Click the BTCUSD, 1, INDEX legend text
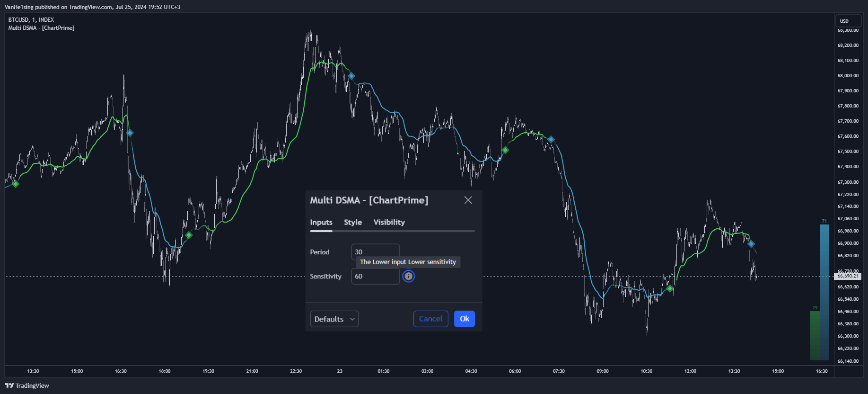Image resolution: width=868 pixels, height=394 pixels. coord(31,20)
